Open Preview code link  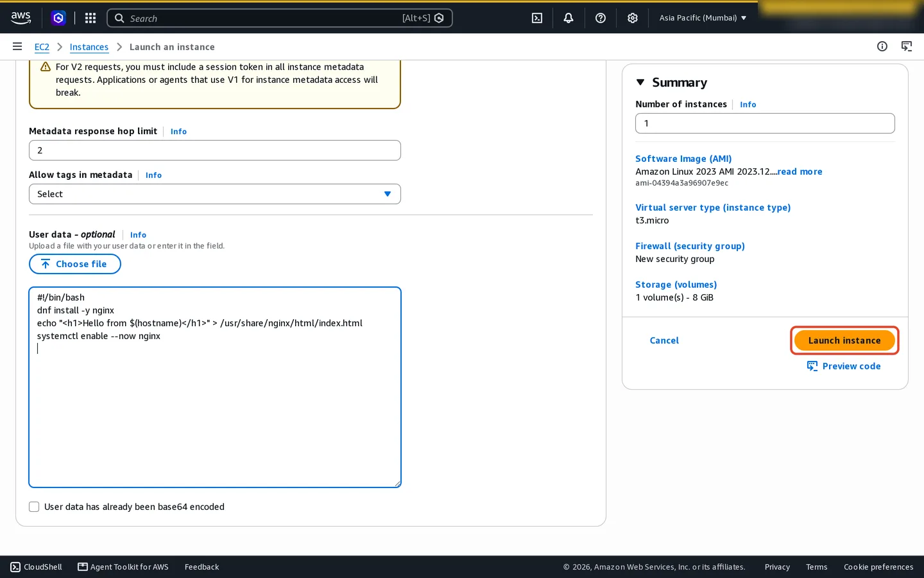point(851,366)
